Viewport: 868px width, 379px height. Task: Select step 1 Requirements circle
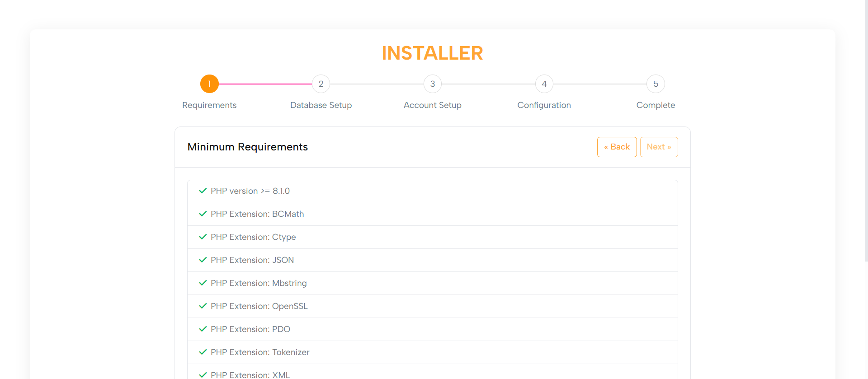[x=209, y=84]
